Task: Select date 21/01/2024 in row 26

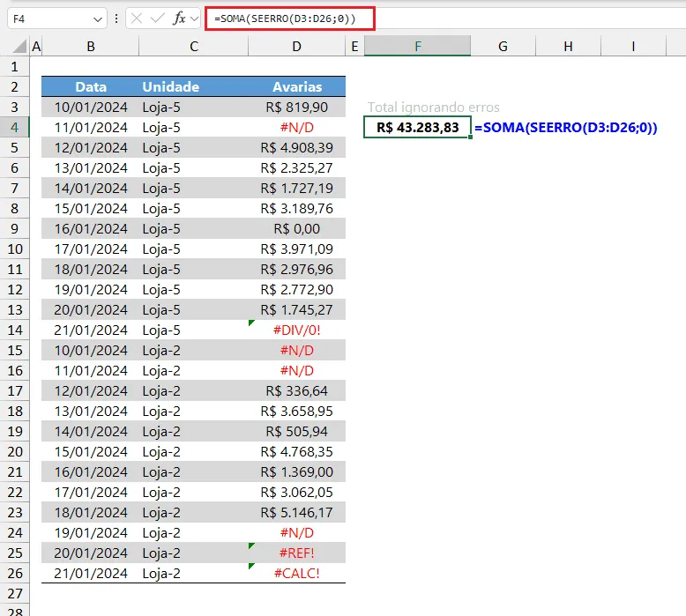Action: pyautogui.click(x=91, y=573)
